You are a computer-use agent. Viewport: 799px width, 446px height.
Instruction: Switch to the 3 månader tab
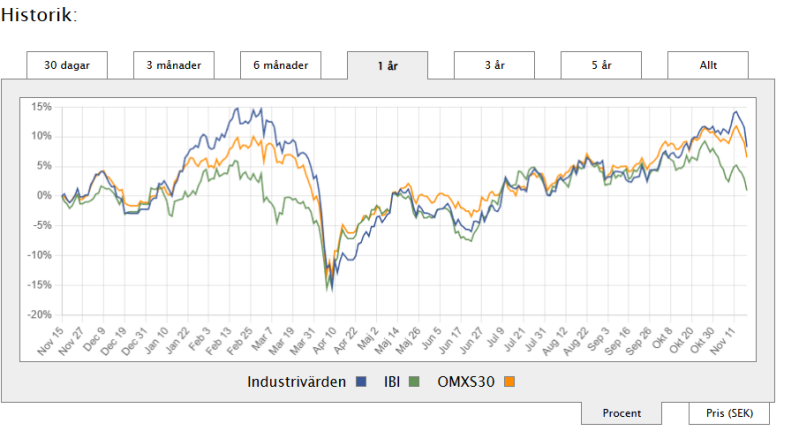point(174,65)
